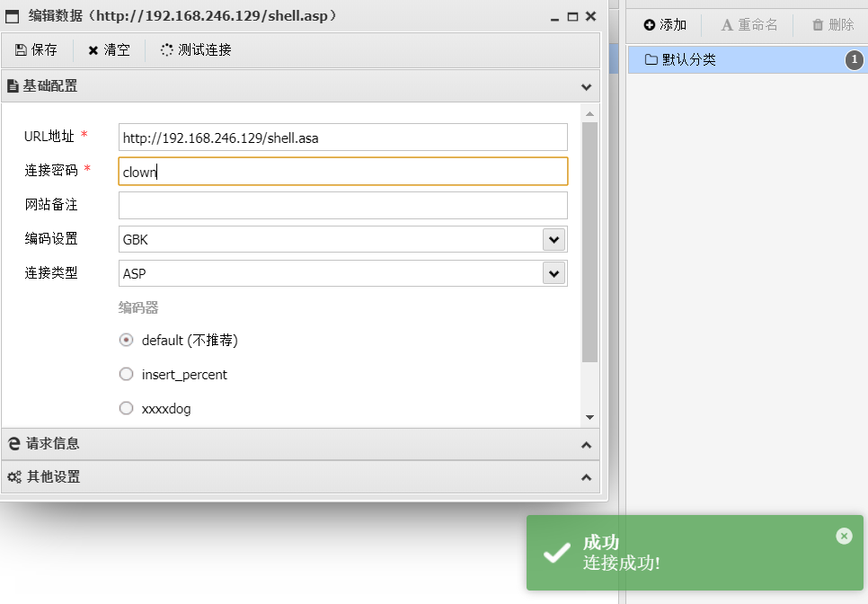Click the 网站备注 label

click(x=51, y=204)
